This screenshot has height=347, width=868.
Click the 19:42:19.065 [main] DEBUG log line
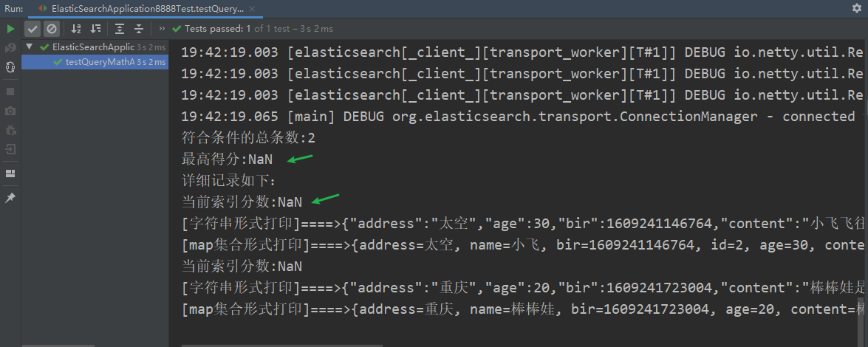tap(518, 117)
